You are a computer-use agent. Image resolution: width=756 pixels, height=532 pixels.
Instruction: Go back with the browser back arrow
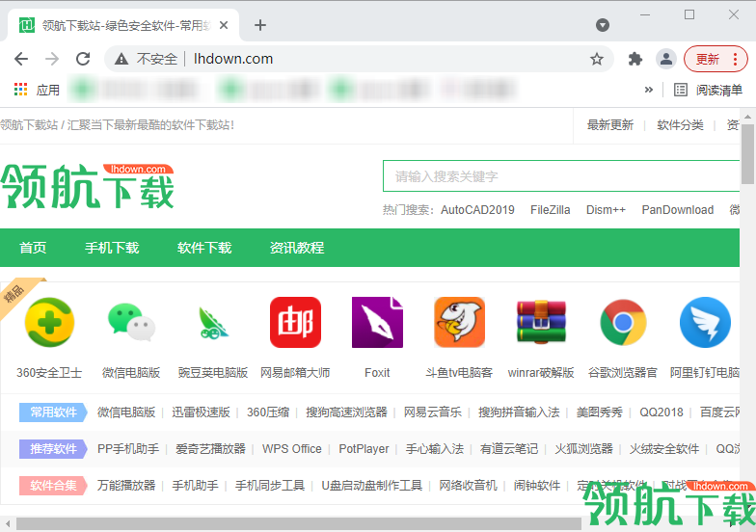(21, 59)
